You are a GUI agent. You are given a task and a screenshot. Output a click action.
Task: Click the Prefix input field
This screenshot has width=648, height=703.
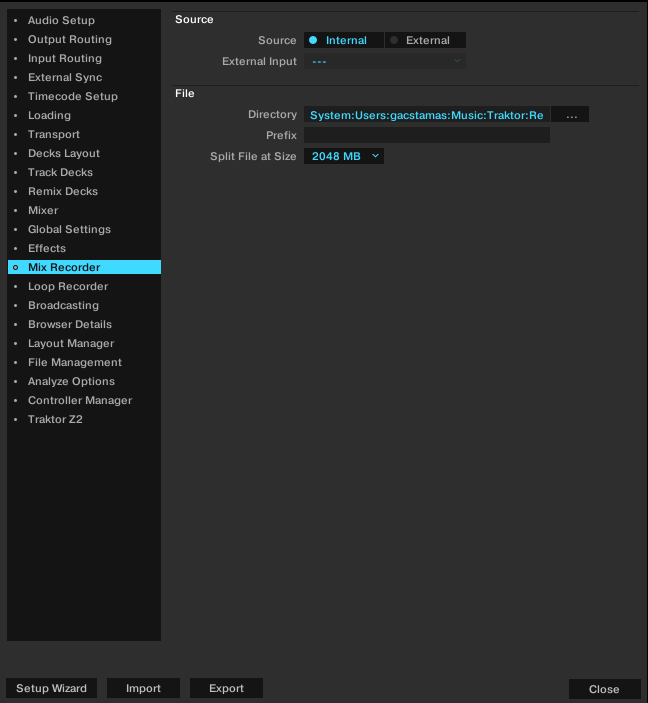pyautogui.click(x=426, y=135)
